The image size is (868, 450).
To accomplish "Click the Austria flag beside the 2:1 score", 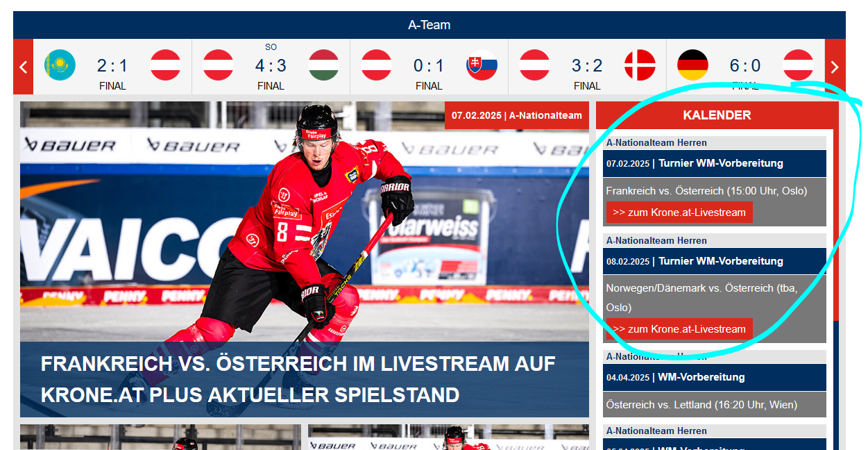I will pos(166,65).
